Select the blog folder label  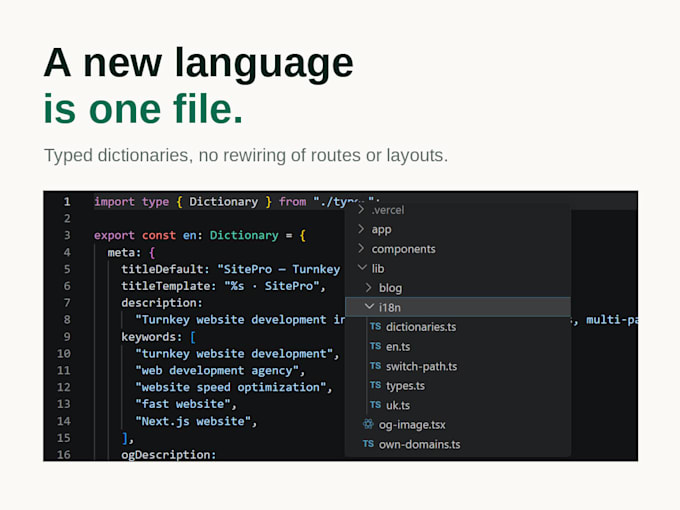[x=390, y=288]
